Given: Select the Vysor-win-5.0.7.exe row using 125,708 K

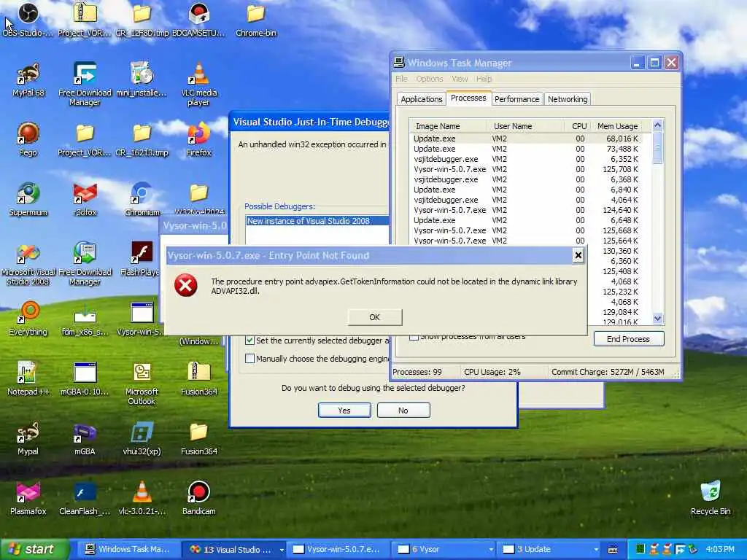Looking at the screenshot, I should pos(525,169).
